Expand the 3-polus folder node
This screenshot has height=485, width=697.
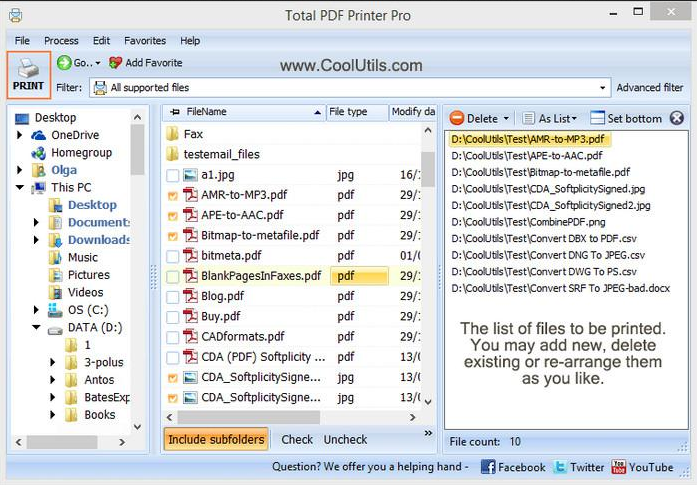(x=53, y=362)
